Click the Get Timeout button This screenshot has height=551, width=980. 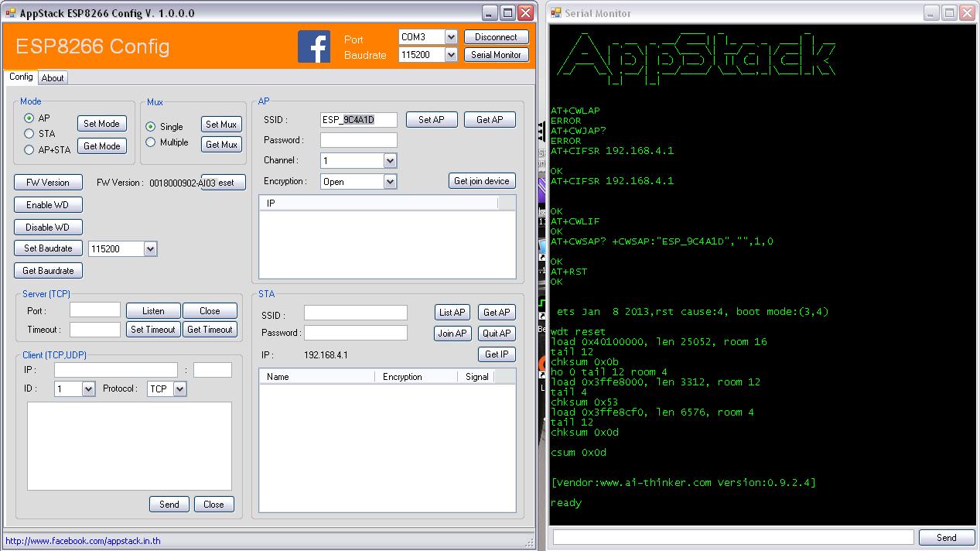click(210, 330)
